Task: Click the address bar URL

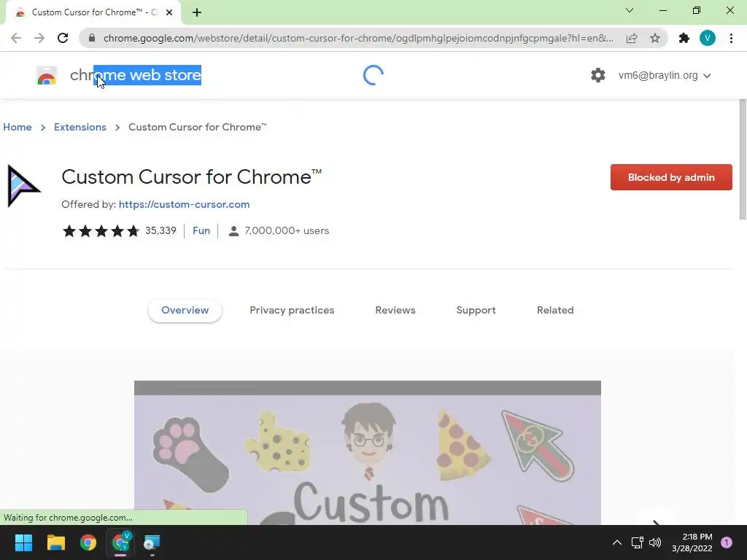Action: pos(358,38)
